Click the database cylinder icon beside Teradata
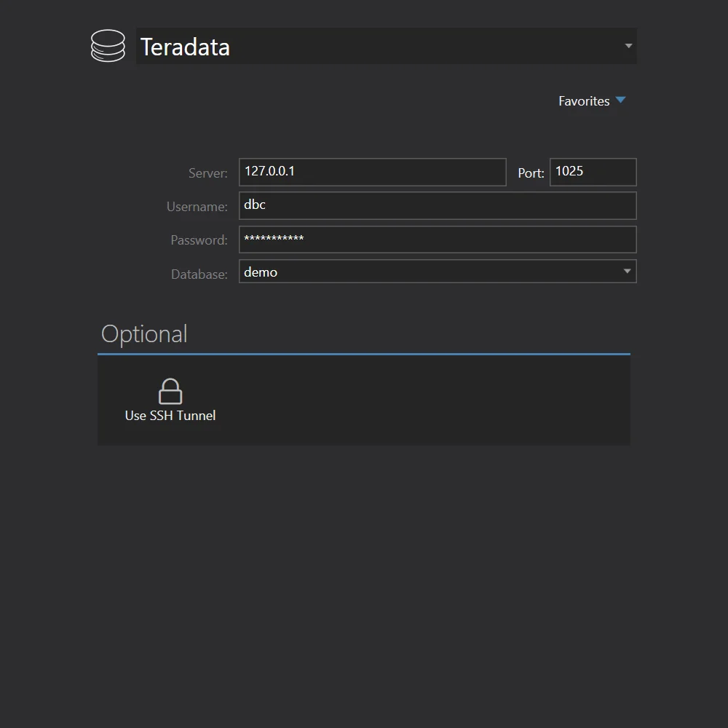 (108, 46)
